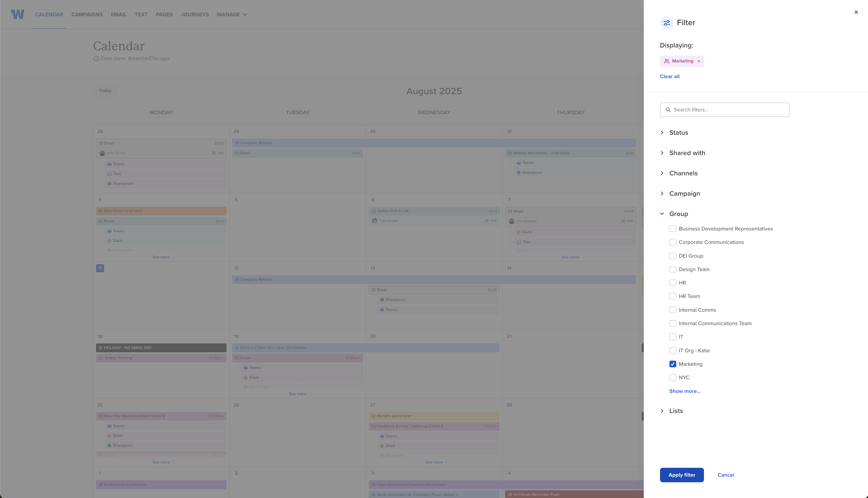
Task: Click the All-Hands Reminder Push event
Action: [574, 495]
